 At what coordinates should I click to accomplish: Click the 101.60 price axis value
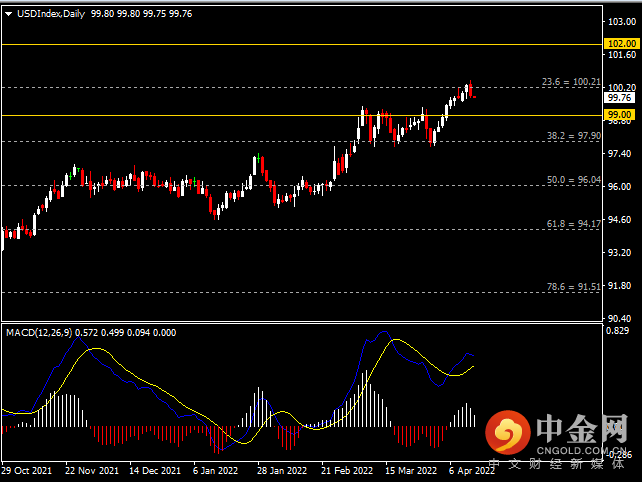coord(622,54)
